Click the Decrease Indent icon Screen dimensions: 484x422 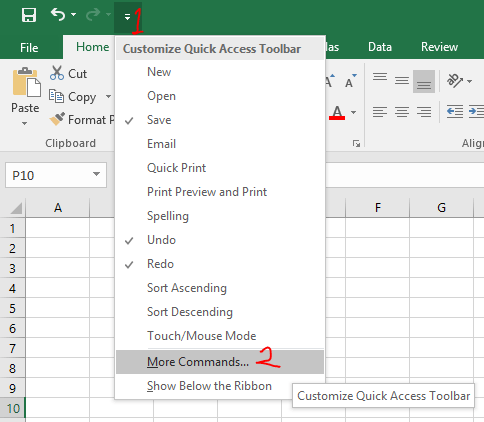pos(455,112)
